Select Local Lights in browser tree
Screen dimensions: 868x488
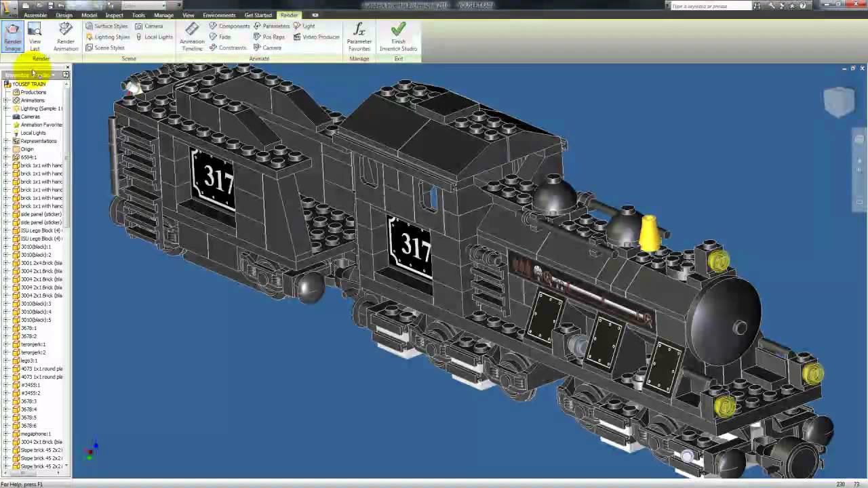point(33,133)
